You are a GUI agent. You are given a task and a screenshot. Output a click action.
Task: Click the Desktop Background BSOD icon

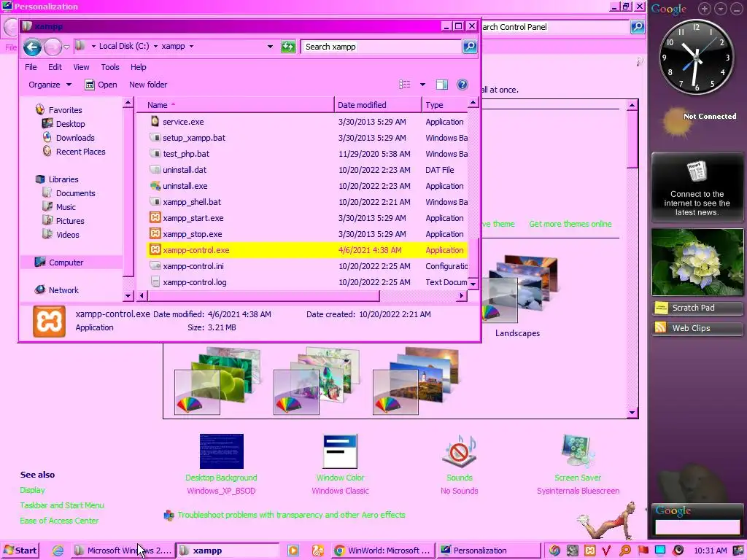(222, 451)
